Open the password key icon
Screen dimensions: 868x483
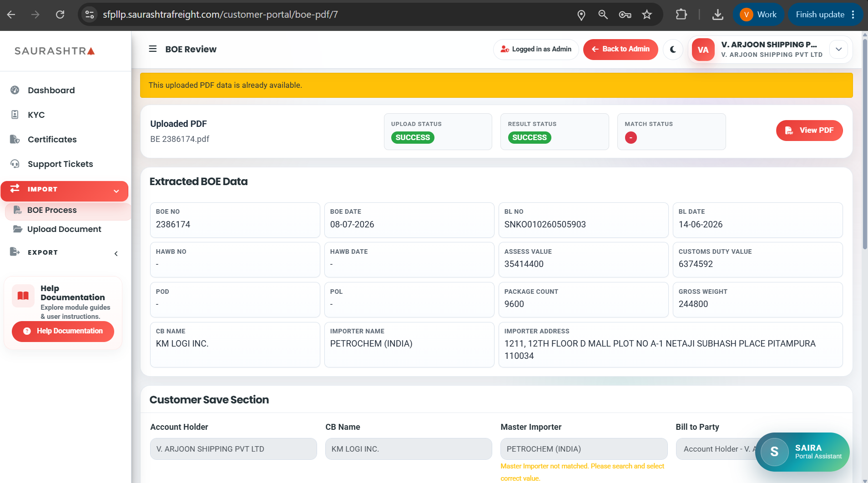coord(625,15)
